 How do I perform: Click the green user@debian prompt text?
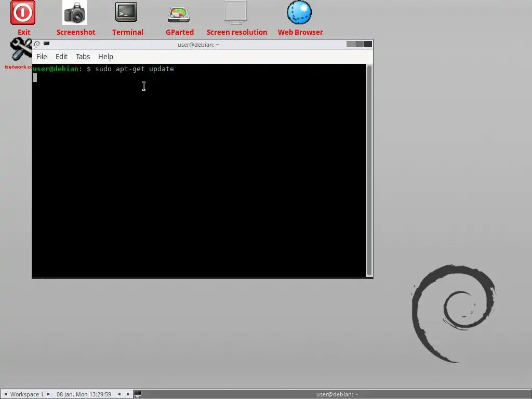pyautogui.click(x=56, y=69)
